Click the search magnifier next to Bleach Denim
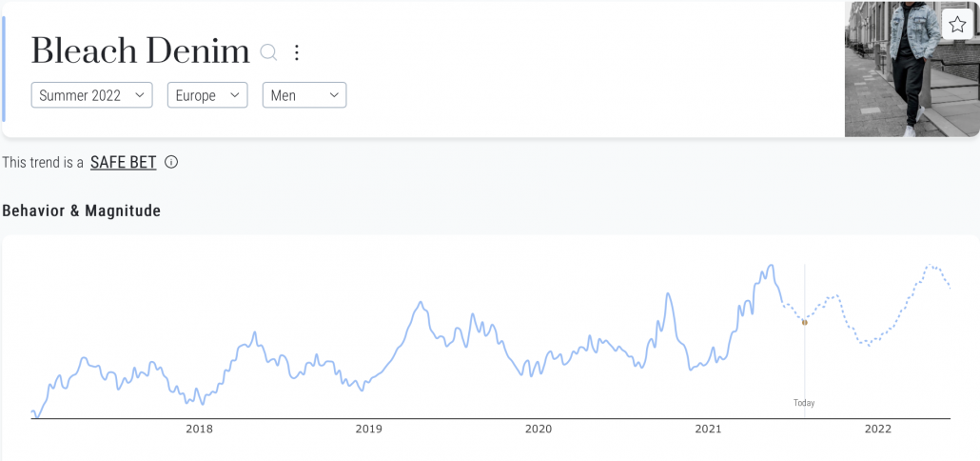 tap(268, 52)
